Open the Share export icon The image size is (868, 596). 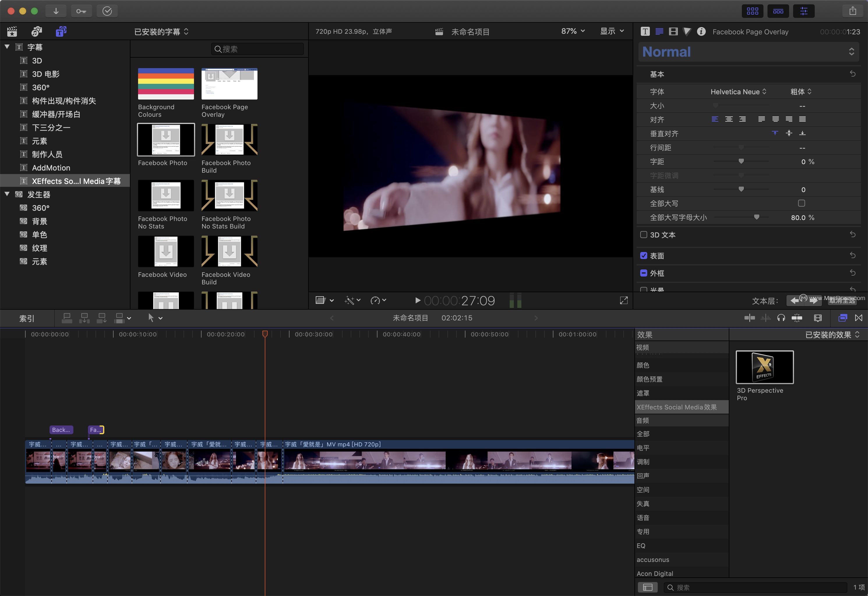pyautogui.click(x=852, y=11)
